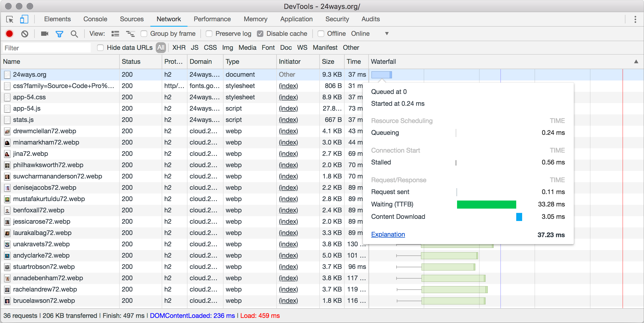Check the Offline checkbox
Screen dimensions: 644x323
pos(321,34)
